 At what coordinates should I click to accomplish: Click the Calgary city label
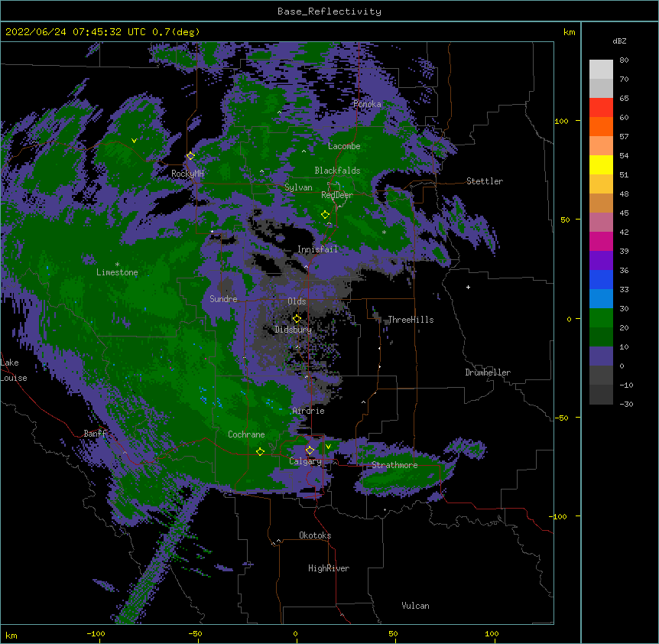(305, 461)
